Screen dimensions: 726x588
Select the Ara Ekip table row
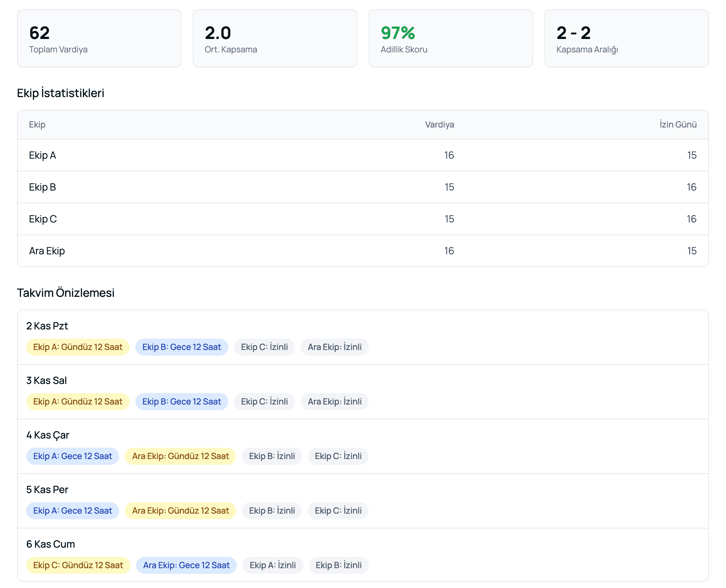coord(363,251)
